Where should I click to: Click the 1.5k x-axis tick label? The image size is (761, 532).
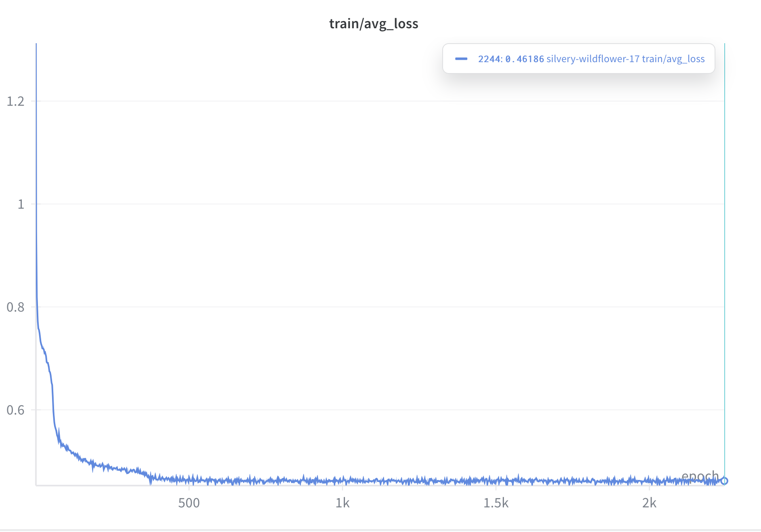tap(496, 503)
